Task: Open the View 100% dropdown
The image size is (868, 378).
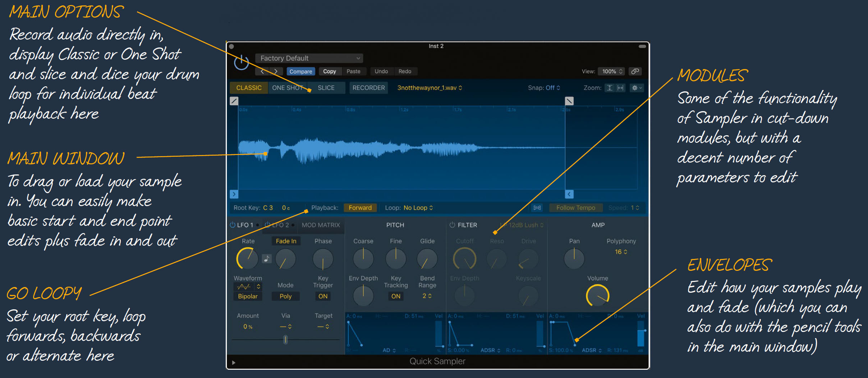Action: (612, 71)
